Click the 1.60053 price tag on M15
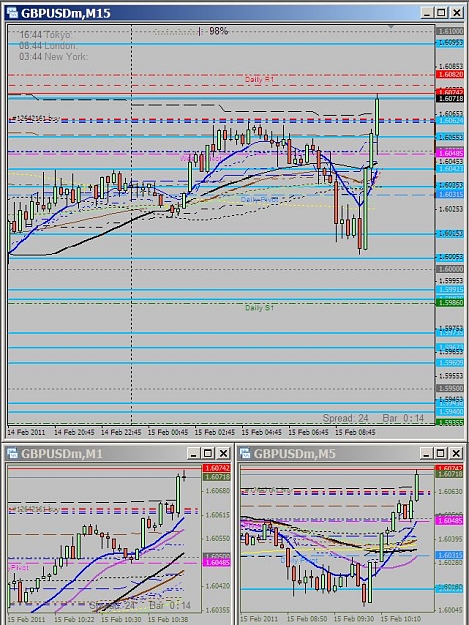 [x=450, y=257]
